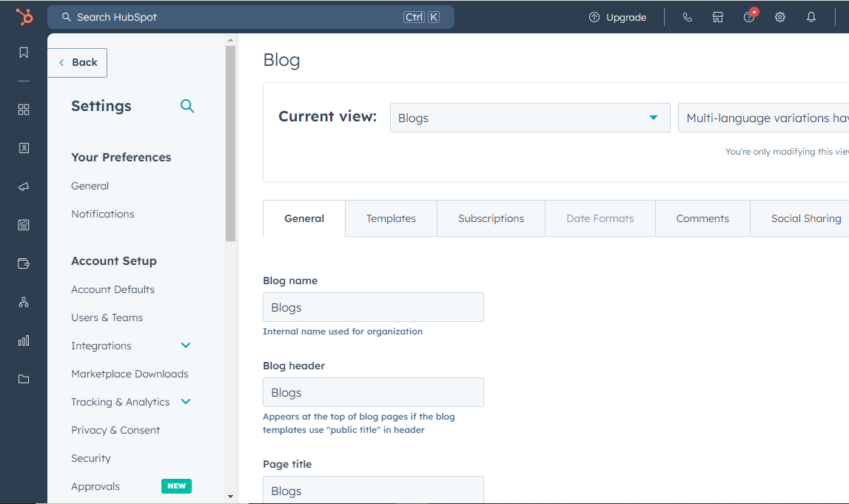
Task: Switch to the Subscriptions tab
Action: (x=491, y=219)
